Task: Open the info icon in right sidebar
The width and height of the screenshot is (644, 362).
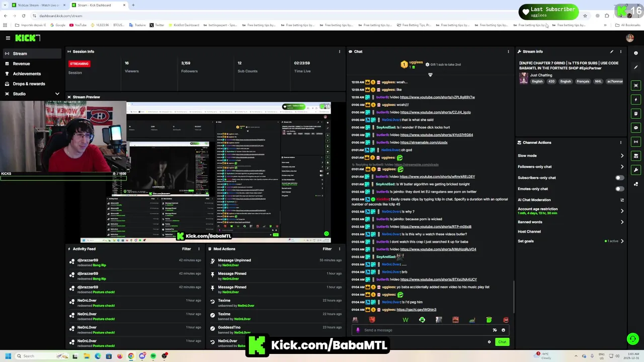Action: (x=636, y=53)
